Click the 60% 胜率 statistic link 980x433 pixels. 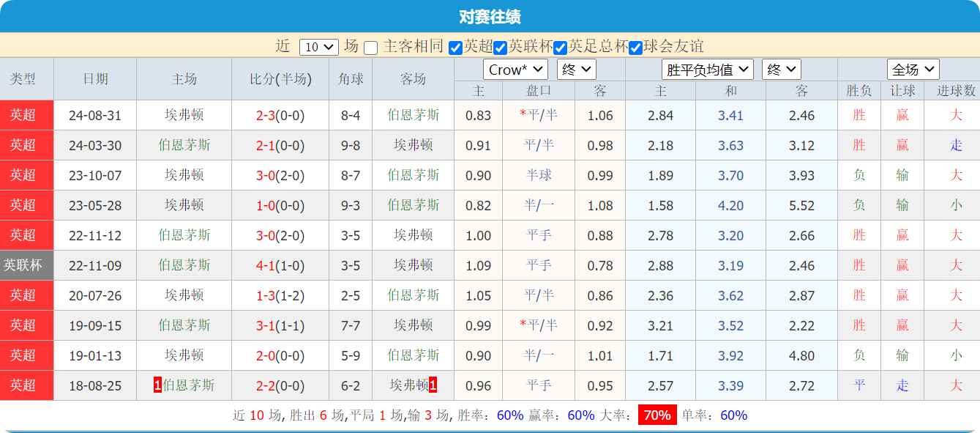510,415
